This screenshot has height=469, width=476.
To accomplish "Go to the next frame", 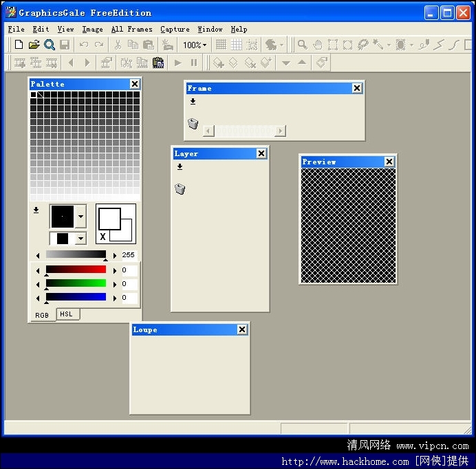I will pos(87,63).
